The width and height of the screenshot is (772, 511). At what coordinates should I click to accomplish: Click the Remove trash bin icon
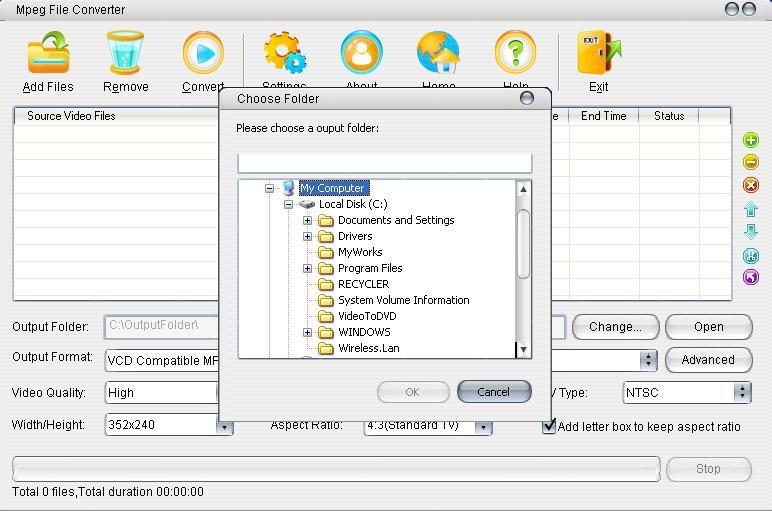tap(125, 53)
